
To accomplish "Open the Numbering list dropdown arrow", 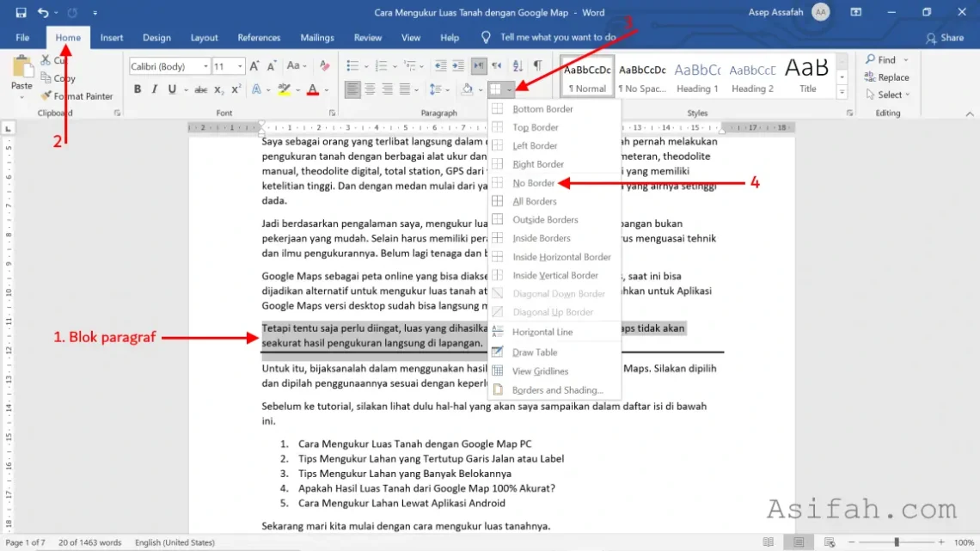I will tap(395, 66).
